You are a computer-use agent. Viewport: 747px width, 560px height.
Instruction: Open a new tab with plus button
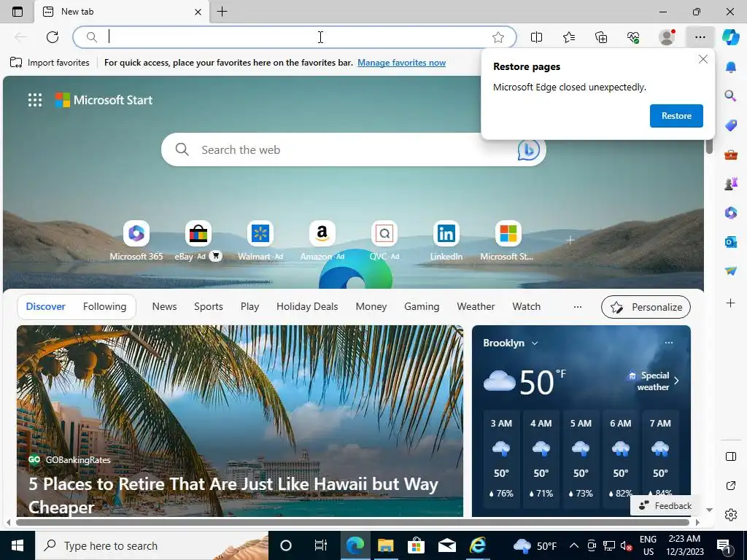222,12
